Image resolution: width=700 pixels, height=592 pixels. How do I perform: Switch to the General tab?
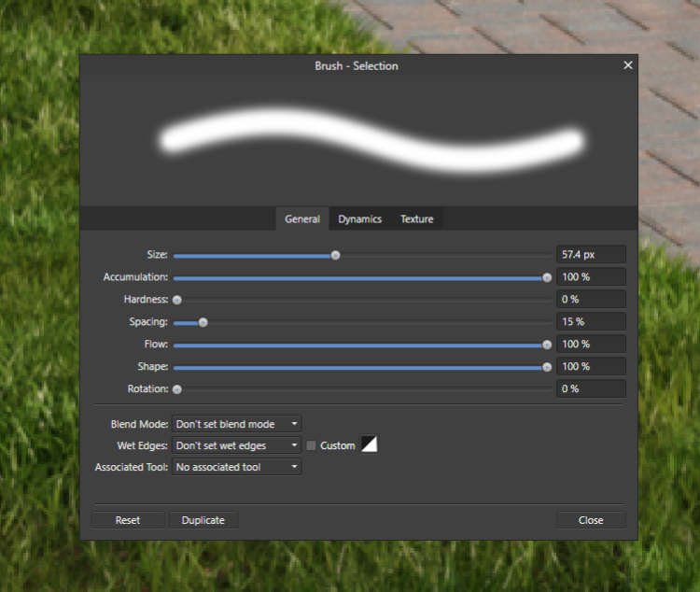coord(302,218)
